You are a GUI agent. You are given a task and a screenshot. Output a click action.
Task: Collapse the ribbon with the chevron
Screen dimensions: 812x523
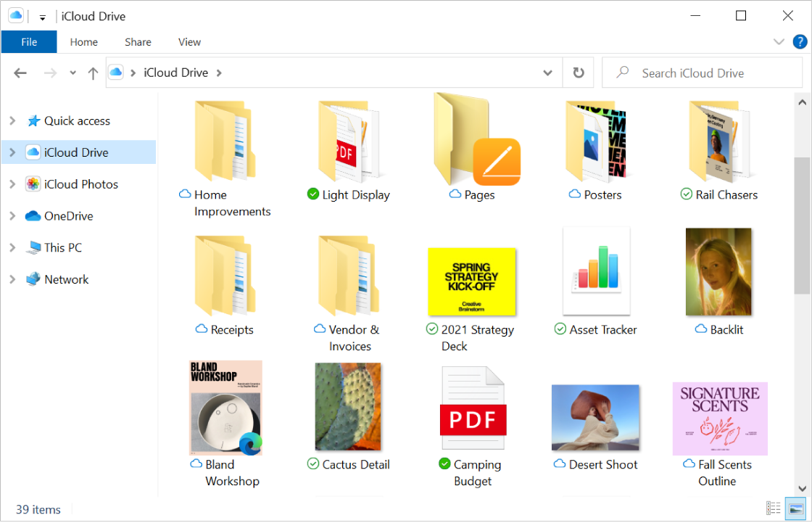[779, 41]
